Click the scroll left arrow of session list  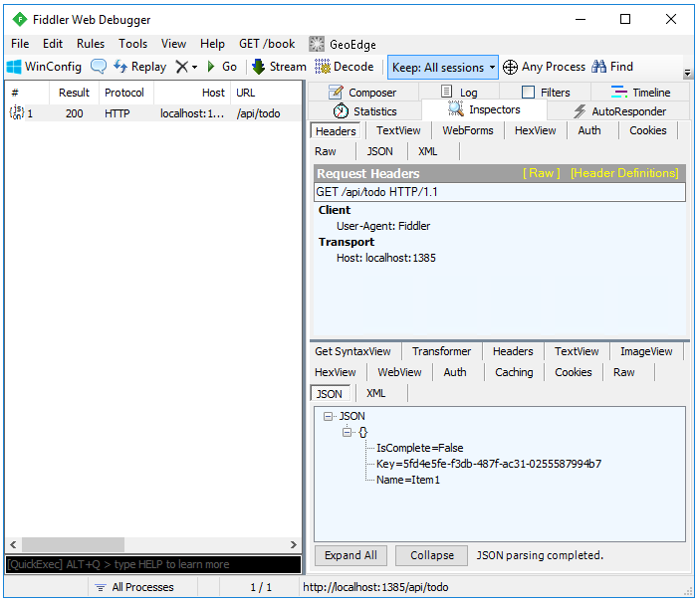(x=13, y=544)
